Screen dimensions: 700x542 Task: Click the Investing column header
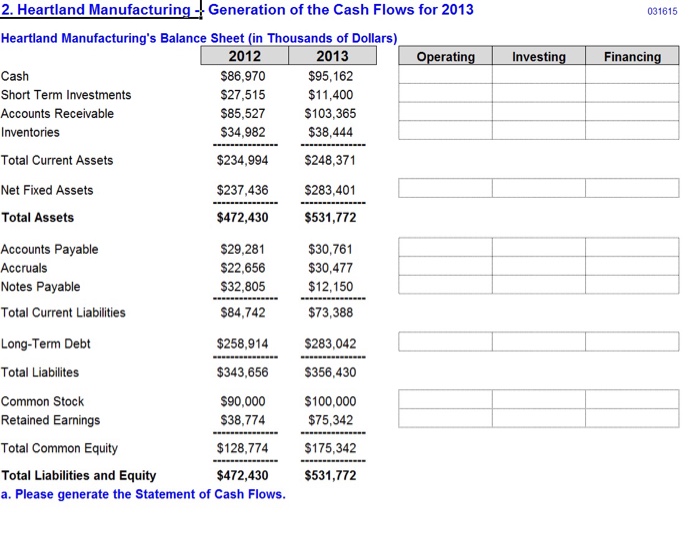[x=538, y=57]
